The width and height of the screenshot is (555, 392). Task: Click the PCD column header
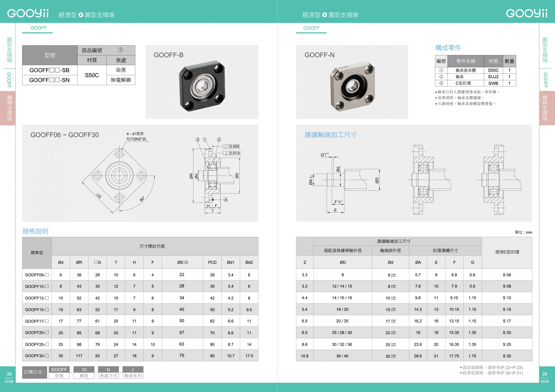pyautogui.click(x=212, y=262)
